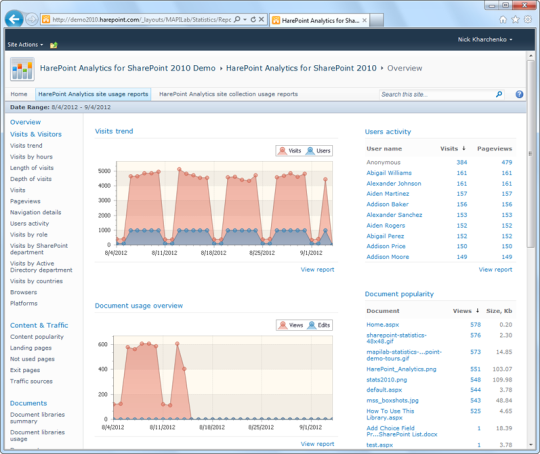
Task: Open Visits by role report
Action: pyautogui.click(x=29, y=235)
